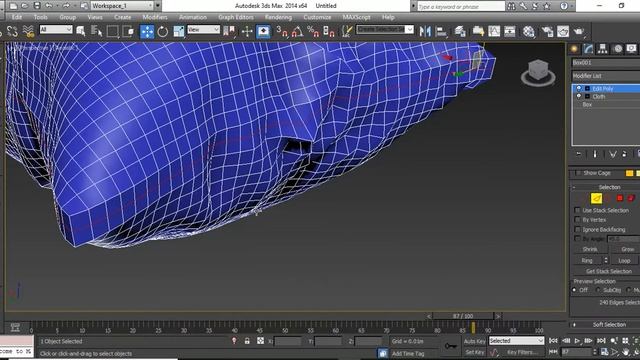
Task: Activate Polygon sub-object selection level
Action: [x=620, y=198]
